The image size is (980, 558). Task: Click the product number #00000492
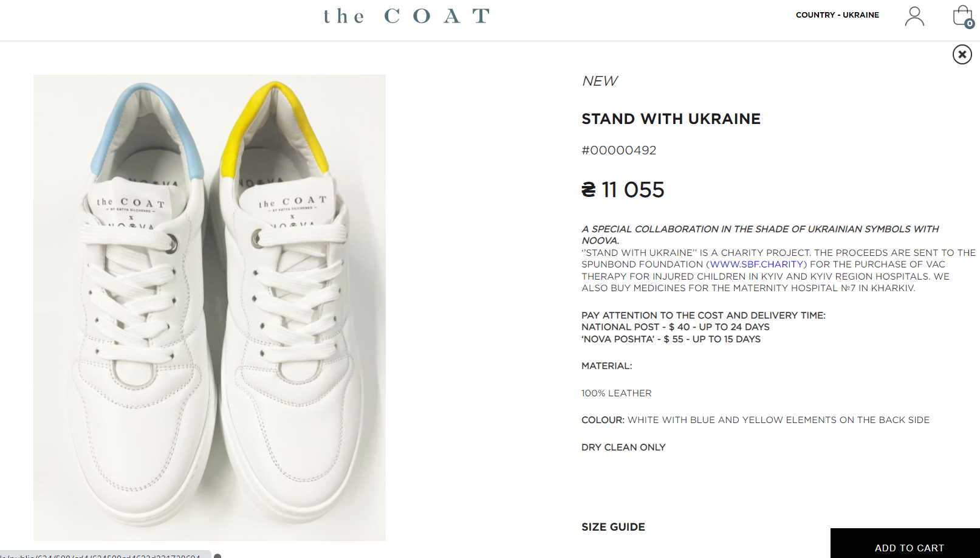click(x=618, y=150)
